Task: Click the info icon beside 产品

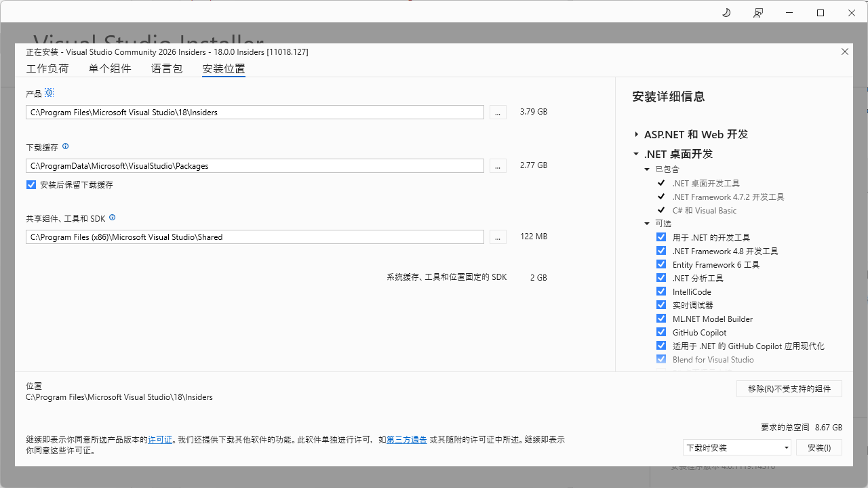Action: [49, 93]
